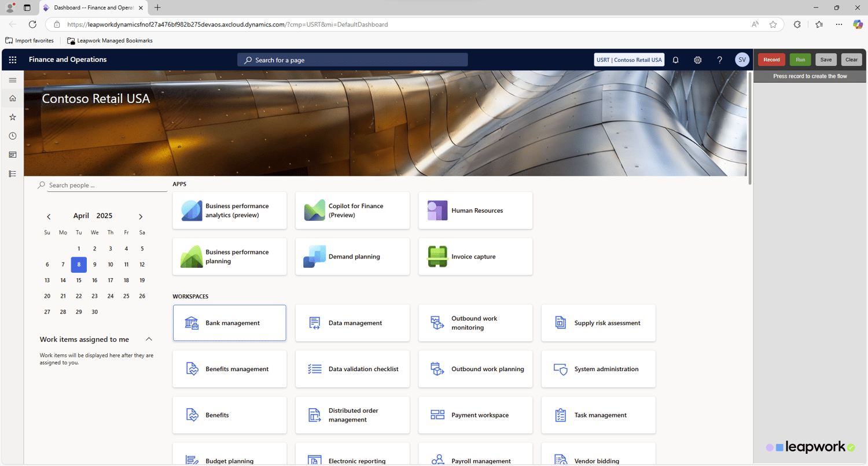Open Modules list icon in sidebar
Screen dimensions: 868x466
tap(13, 173)
